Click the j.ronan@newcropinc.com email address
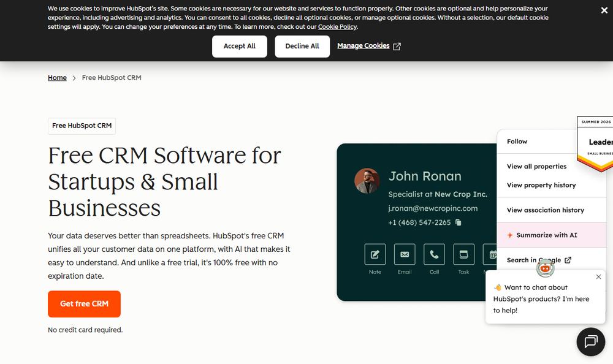Viewport: 613px width, 364px height. [433, 208]
